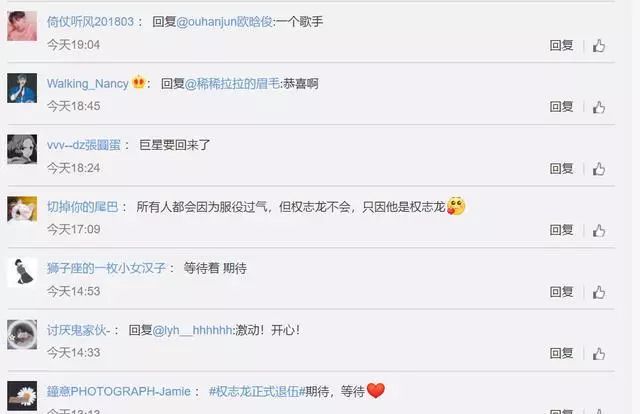Open the @ouhanjun欧晗俊 mention link
Viewport: 640px width, 414px height.
[x=224, y=22]
